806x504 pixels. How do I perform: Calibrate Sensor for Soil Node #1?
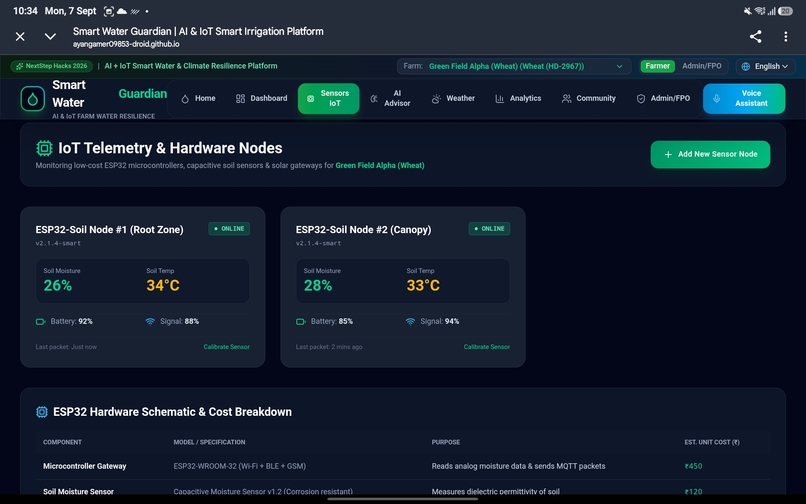point(227,347)
